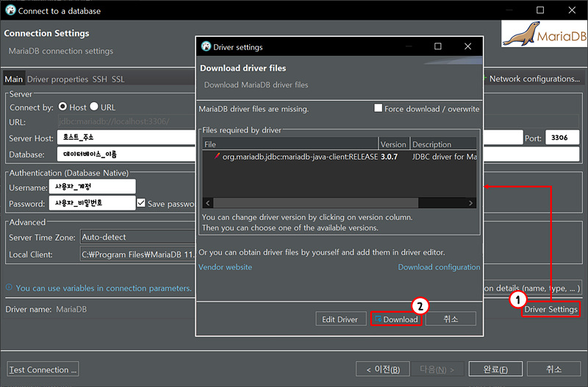Click the Version column header
The width and height of the screenshot is (588, 387).
click(x=394, y=144)
